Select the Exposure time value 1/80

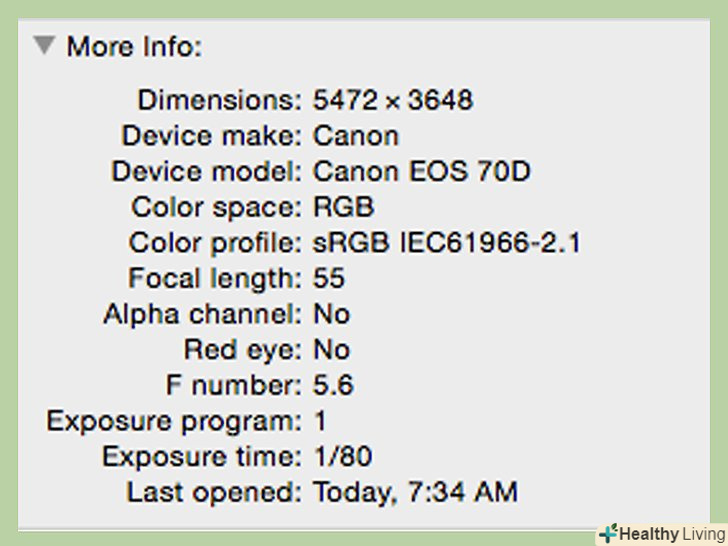coord(342,457)
